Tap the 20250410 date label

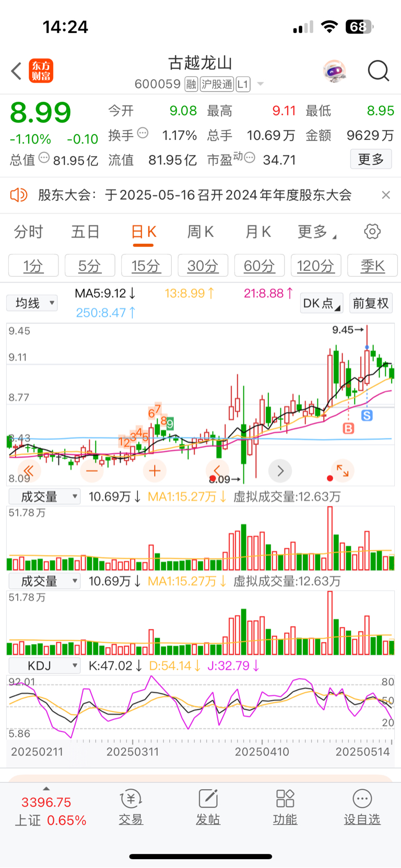262,752
